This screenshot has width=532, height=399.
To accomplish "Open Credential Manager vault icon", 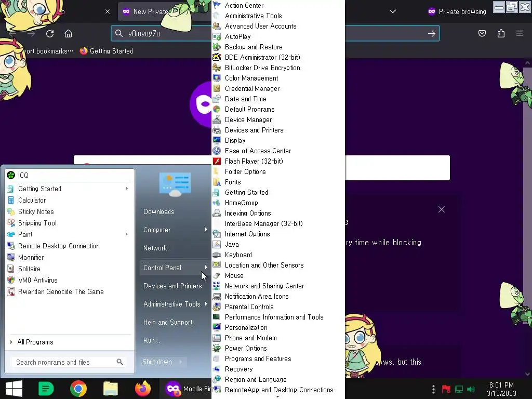I will pyautogui.click(x=217, y=88).
